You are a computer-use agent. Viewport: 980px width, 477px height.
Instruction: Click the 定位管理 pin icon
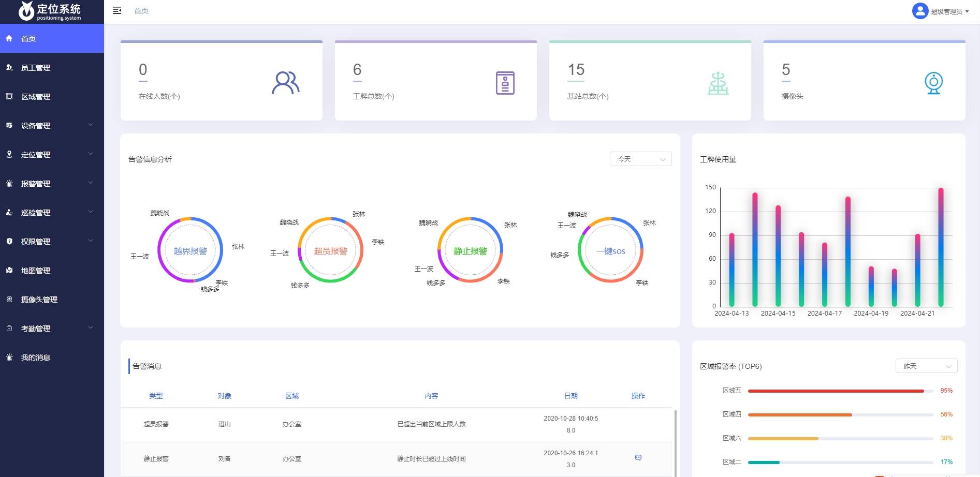click(9, 154)
